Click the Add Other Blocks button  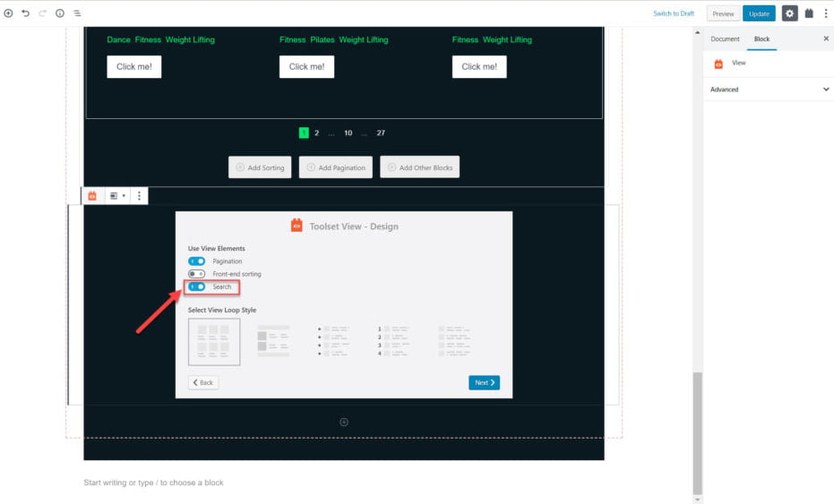(x=419, y=167)
